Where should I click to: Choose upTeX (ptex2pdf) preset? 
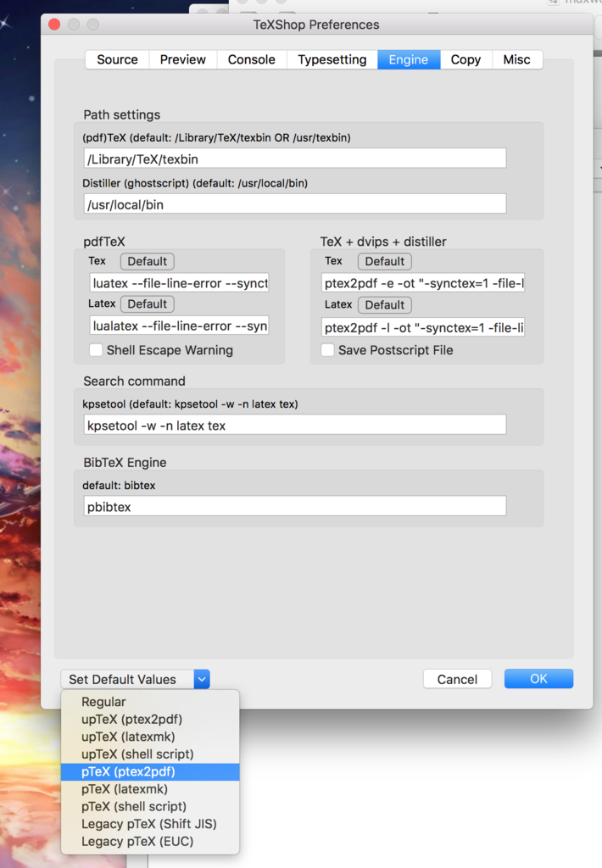[x=150, y=719]
